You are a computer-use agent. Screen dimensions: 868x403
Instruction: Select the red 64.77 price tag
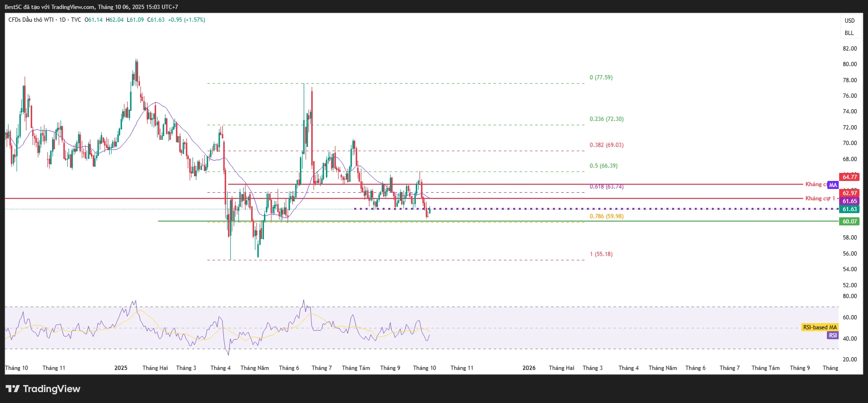[x=850, y=177]
